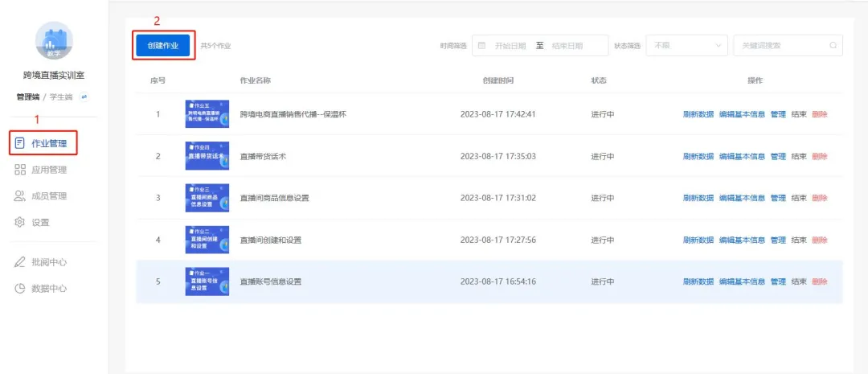
Task: Click 删除 for 直播间创建和设置 row
Action: pos(819,240)
